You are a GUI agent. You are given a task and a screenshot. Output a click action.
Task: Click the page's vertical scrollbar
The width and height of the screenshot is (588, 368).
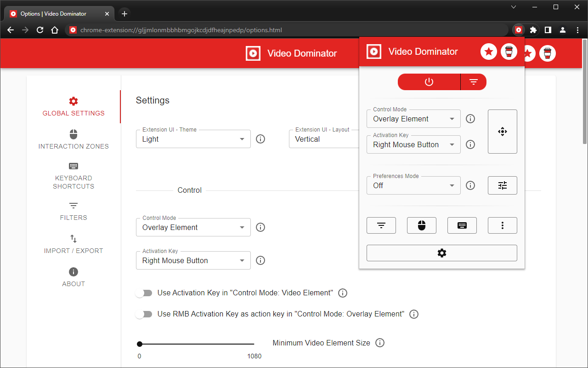[584, 92]
